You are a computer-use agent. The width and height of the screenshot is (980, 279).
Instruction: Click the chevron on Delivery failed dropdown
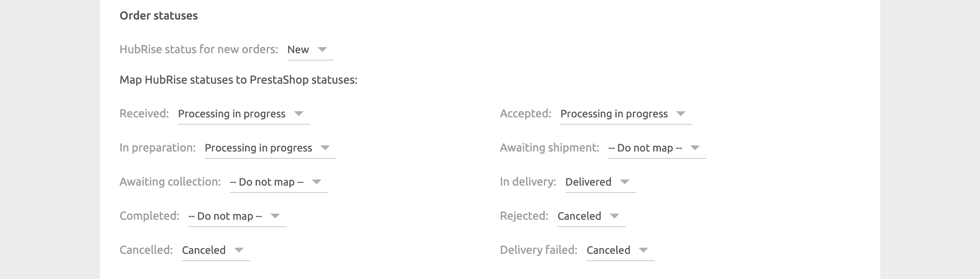pos(644,251)
